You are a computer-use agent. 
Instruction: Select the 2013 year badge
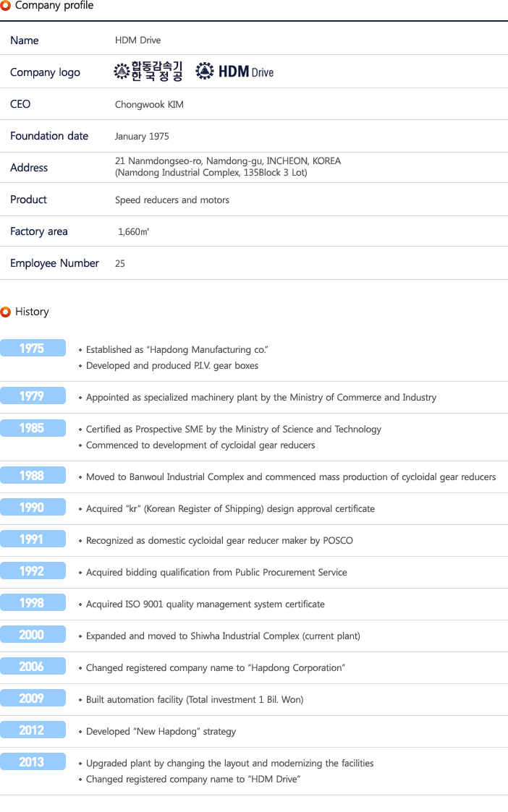(33, 761)
